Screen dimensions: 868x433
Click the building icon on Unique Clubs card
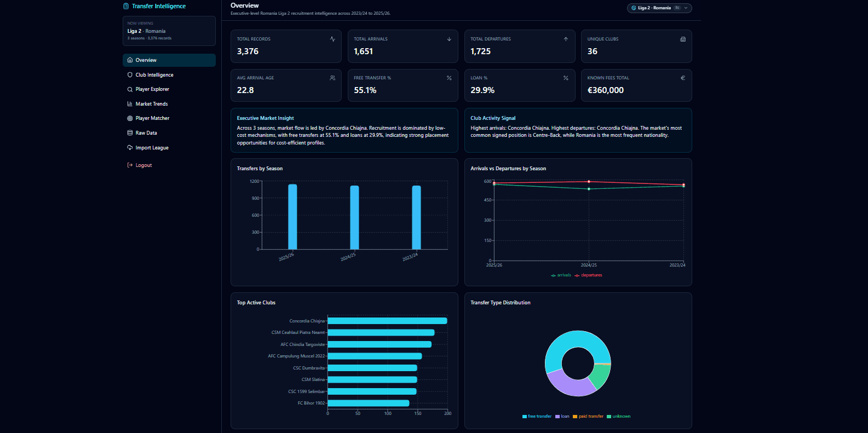683,39
